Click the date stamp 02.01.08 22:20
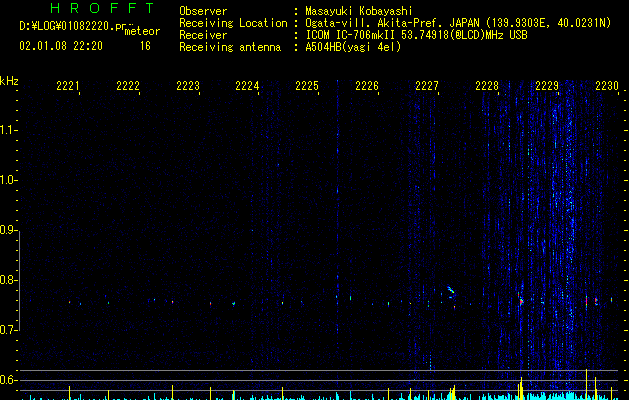This screenshot has height=400, width=629. tap(61, 46)
